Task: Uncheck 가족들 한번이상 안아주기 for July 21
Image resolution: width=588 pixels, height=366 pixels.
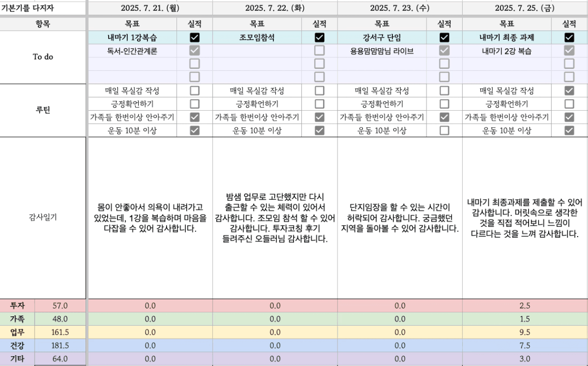Action: tap(195, 117)
